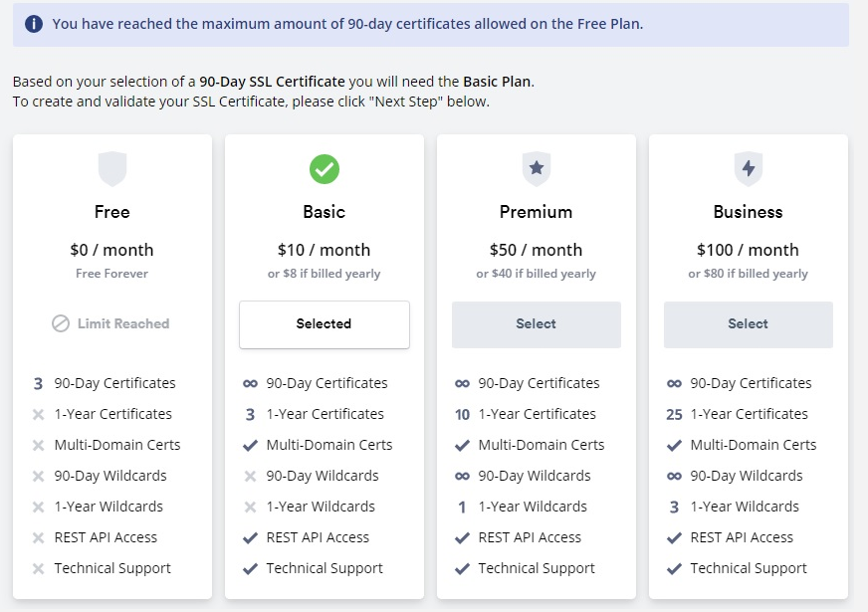The height and width of the screenshot is (612, 868).
Task: Click Business 1-Year Wildcards feature row
Action: [x=746, y=507]
